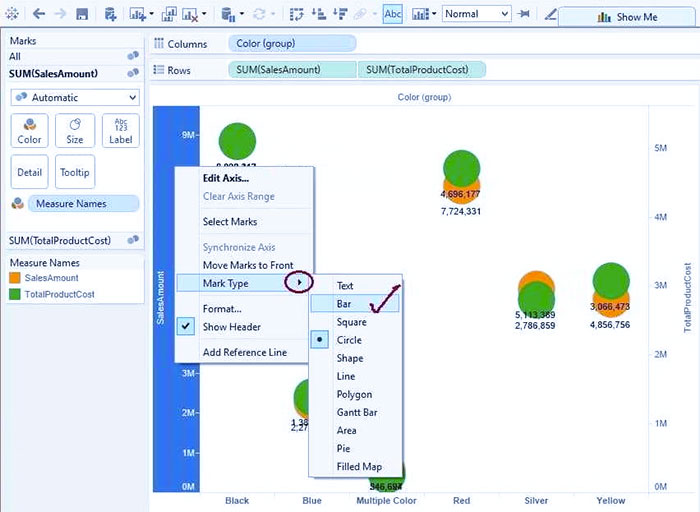This screenshot has width=700, height=512.
Task: Click the Rows shelf icon
Action: (x=158, y=70)
